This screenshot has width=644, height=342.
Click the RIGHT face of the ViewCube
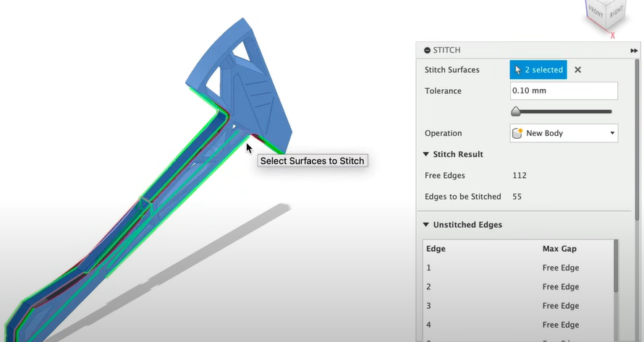616,13
